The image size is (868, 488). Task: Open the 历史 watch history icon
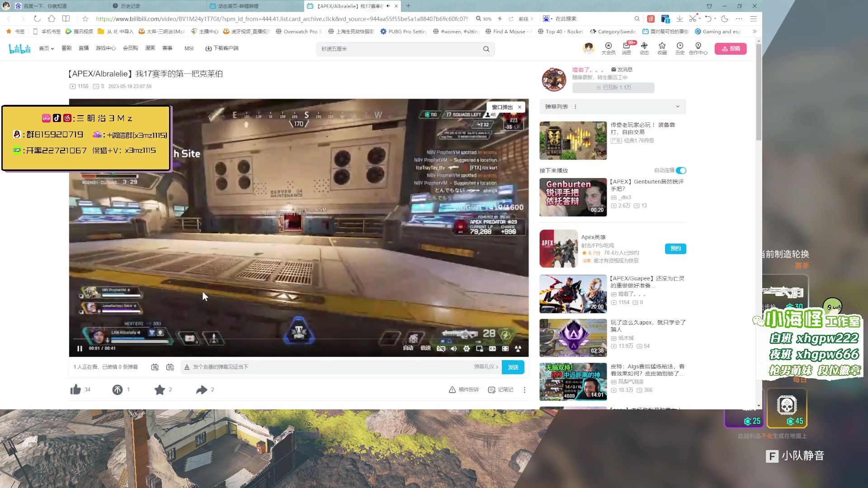tap(680, 48)
